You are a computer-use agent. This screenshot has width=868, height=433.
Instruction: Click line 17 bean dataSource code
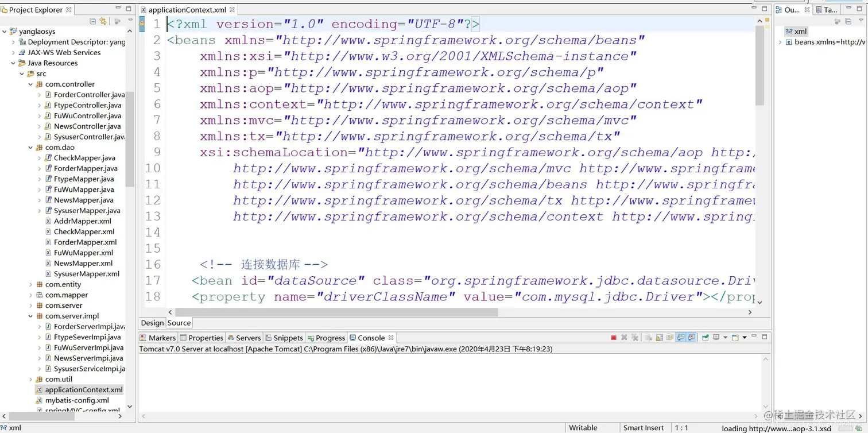click(x=474, y=281)
